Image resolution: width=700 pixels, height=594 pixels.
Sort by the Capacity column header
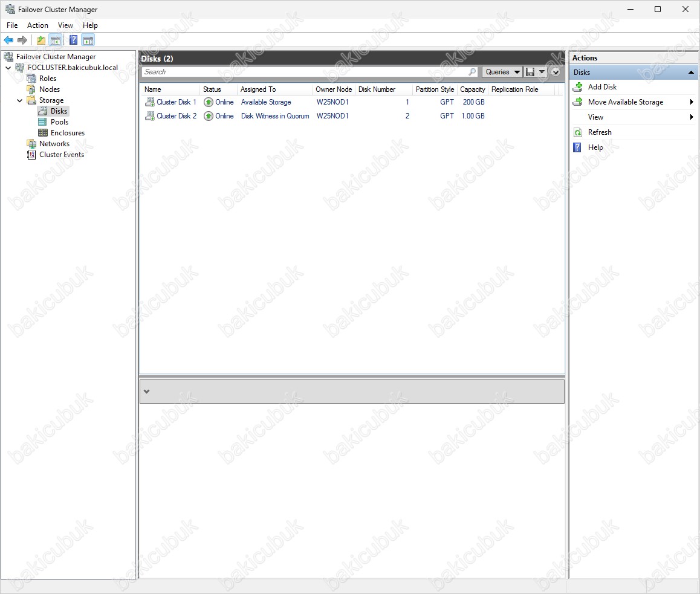point(473,89)
